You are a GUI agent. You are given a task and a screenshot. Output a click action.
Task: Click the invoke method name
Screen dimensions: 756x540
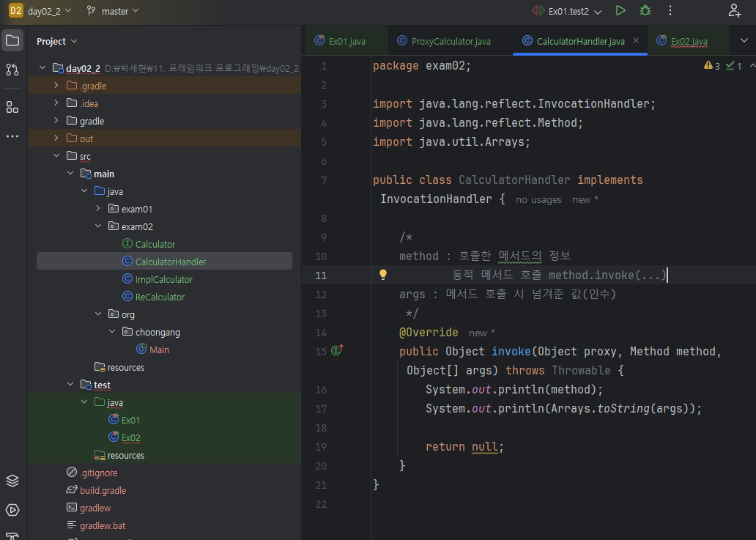[511, 352]
